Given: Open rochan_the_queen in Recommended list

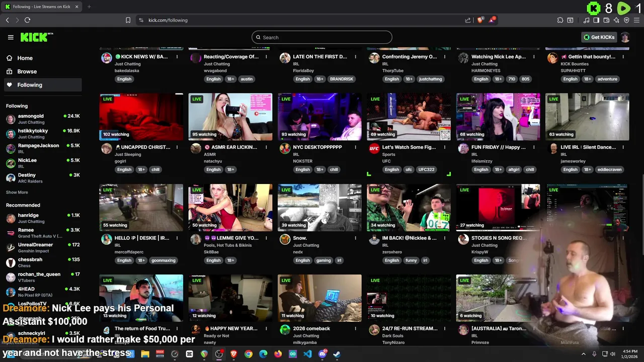Looking at the screenshot, I should point(43,277).
